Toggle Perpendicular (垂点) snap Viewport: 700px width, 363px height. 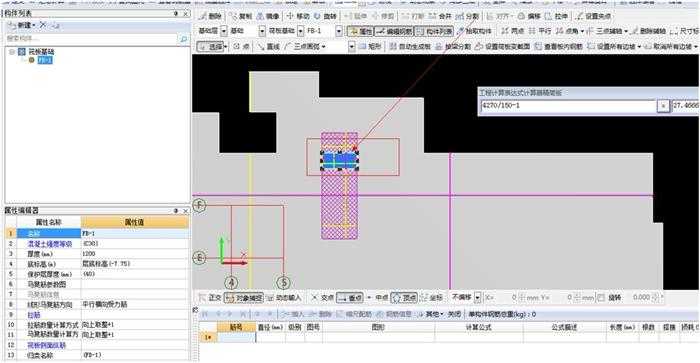click(x=350, y=297)
